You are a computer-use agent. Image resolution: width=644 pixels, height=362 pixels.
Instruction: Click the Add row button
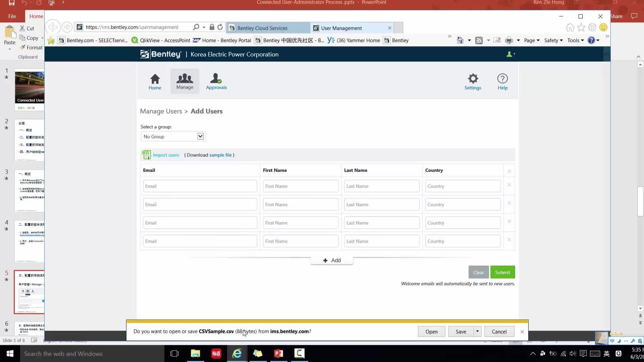pos(332,260)
